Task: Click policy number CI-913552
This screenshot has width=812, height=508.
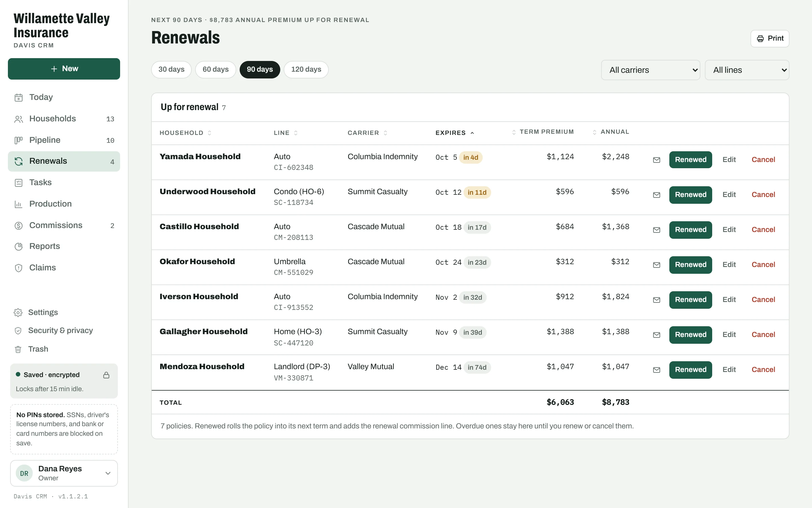Action: [x=293, y=308]
